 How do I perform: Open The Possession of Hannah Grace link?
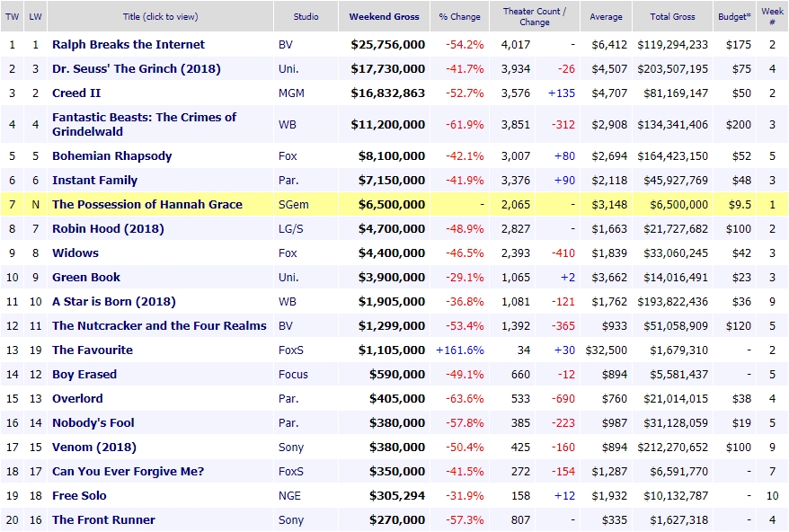(x=147, y=204)
